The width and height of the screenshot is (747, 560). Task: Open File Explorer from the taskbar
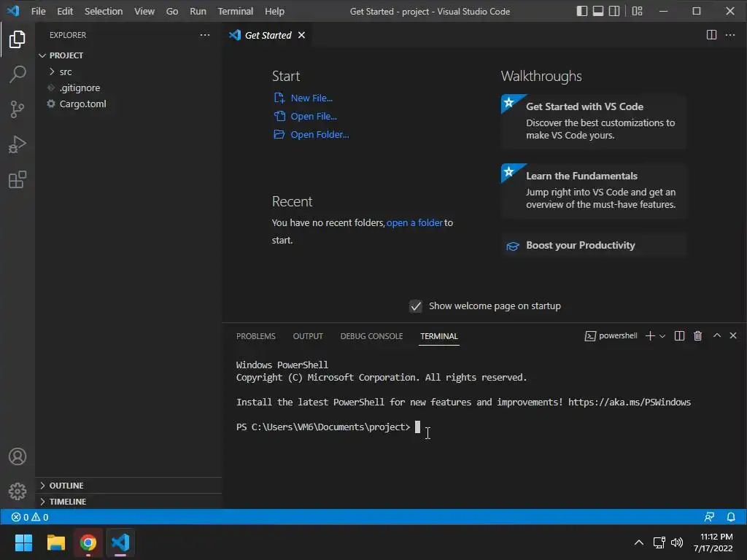pyautogui.click(x=55, y=542)
